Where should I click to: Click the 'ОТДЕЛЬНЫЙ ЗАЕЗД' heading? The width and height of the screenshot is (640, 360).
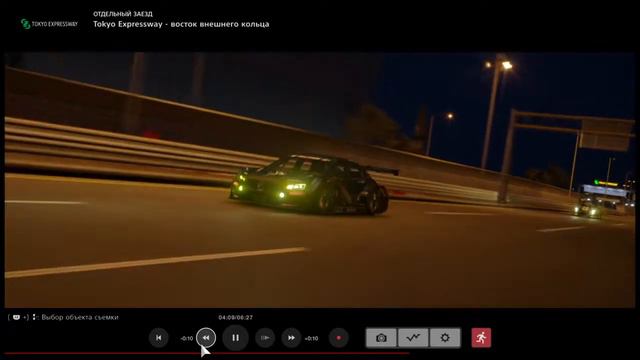pos(123,14)
